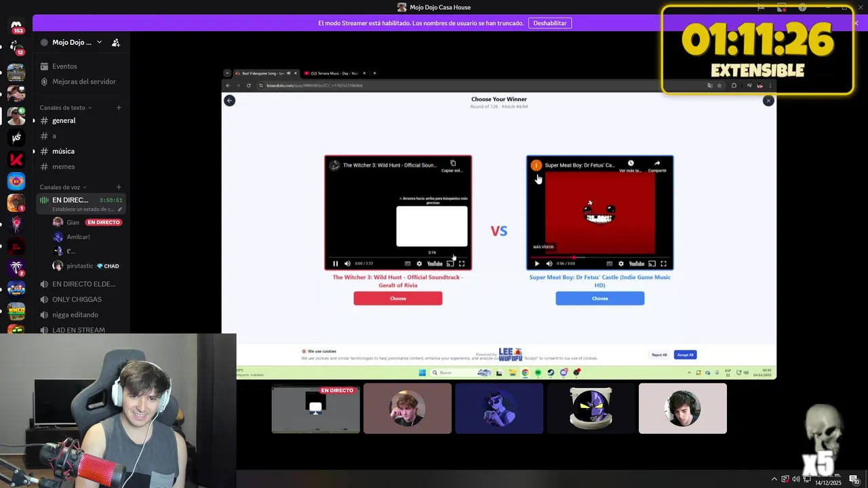Click Reject All cookies button
868x488 pixels.
[659, 354]
